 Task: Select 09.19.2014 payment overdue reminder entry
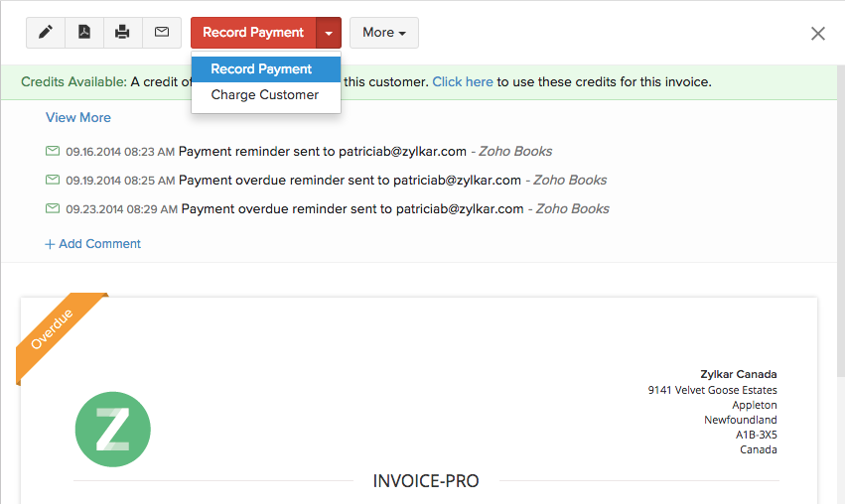point(326,180)
